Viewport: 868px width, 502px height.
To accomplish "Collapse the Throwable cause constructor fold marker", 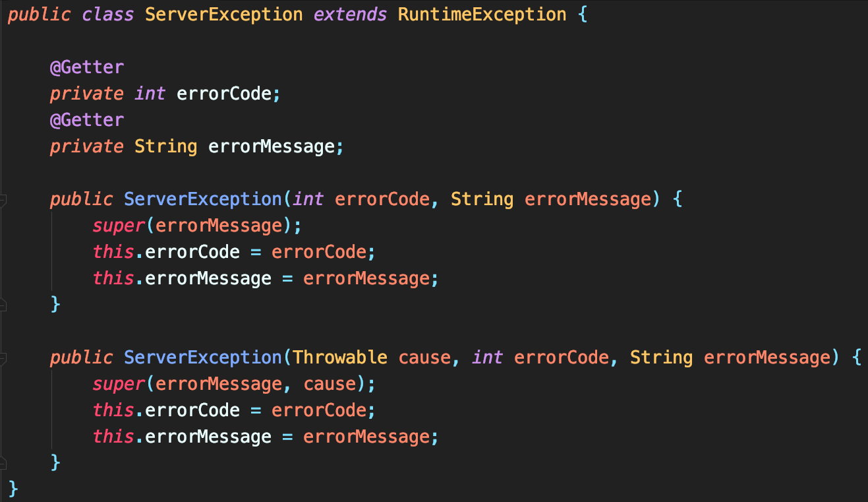I will tap(3, 358).
